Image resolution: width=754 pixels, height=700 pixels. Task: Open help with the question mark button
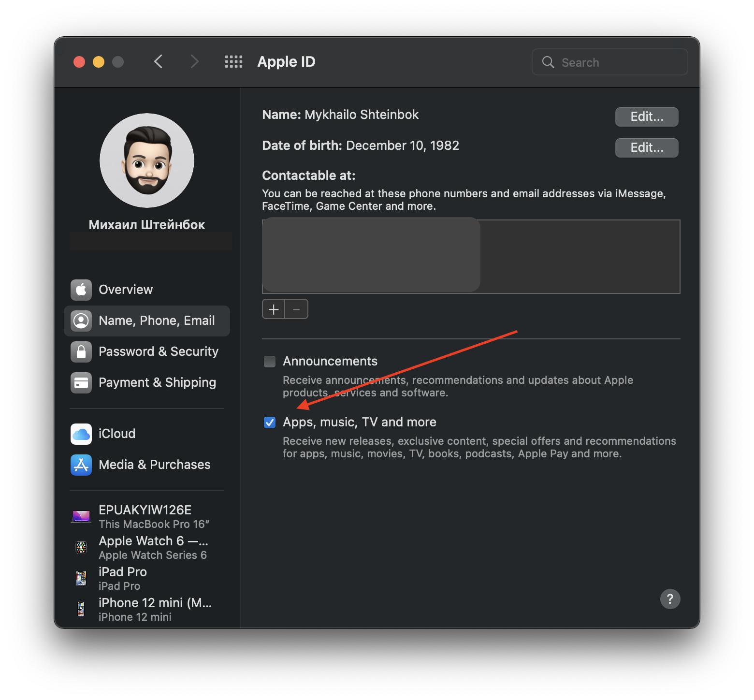click(670, 599)
